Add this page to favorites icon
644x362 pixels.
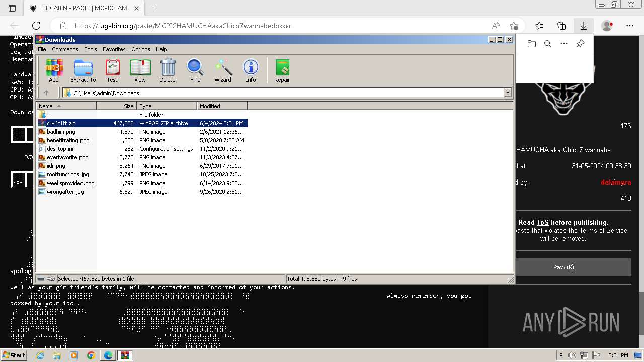(x=514, y=26)
